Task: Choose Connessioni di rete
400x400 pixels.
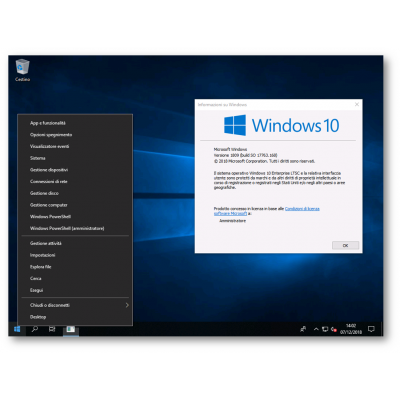Action: coord(75,181)
